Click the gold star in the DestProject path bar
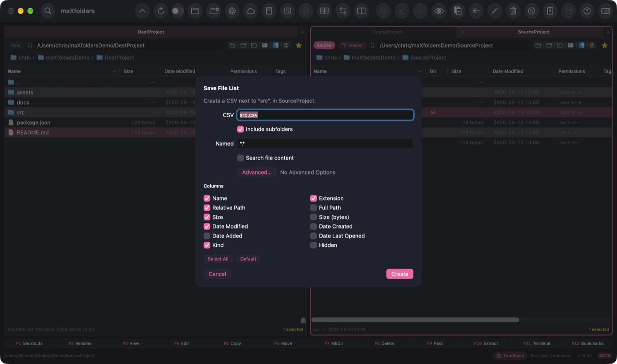 pyautogui.click(x=299, y=45)
